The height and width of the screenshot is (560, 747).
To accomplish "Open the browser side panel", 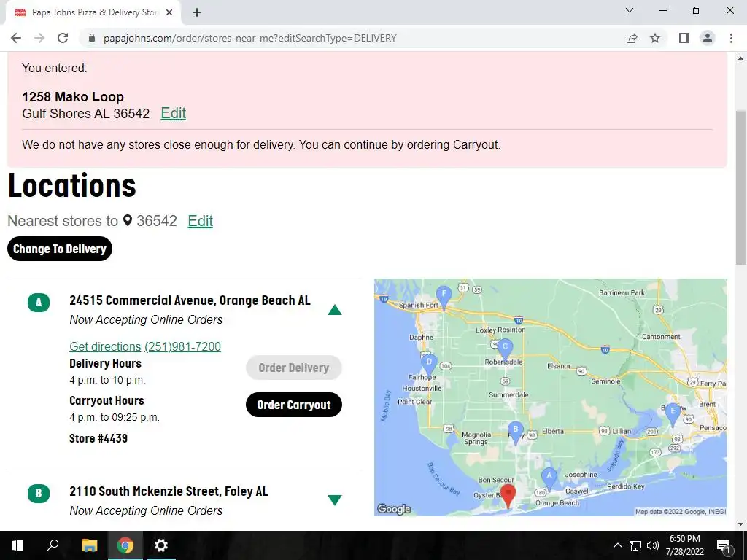I will click(x=684, y=38).
